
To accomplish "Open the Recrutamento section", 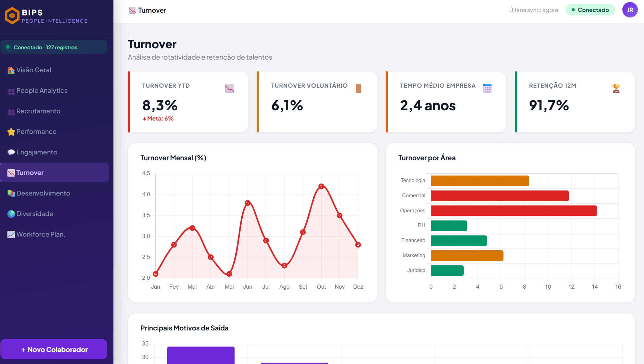I will [x=55, y=111].
